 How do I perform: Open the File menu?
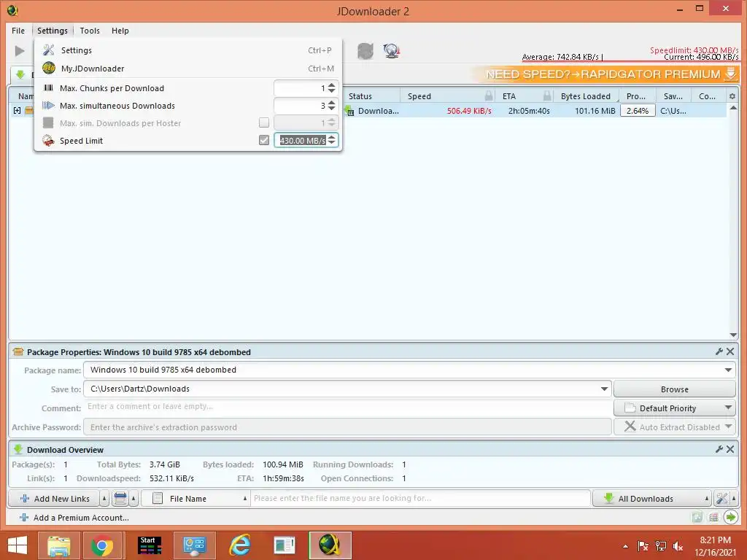(x=18, y=31)
